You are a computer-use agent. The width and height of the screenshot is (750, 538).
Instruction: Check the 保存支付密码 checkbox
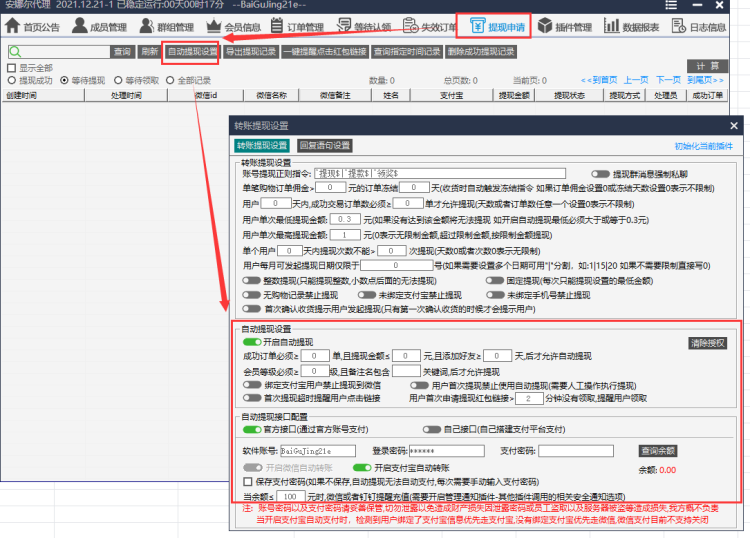[248, 480]
